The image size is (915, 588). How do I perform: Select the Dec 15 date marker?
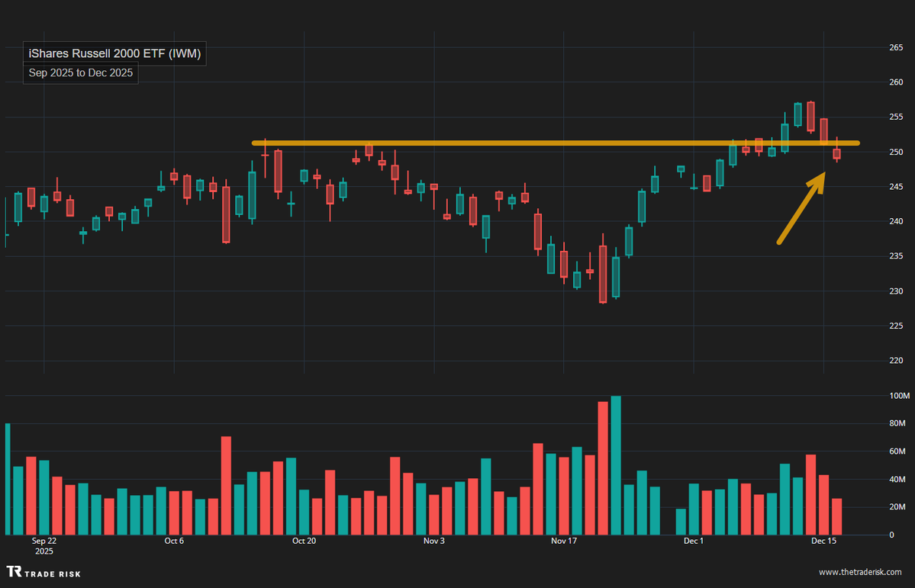pyautogui.click(x=823, y=541)
